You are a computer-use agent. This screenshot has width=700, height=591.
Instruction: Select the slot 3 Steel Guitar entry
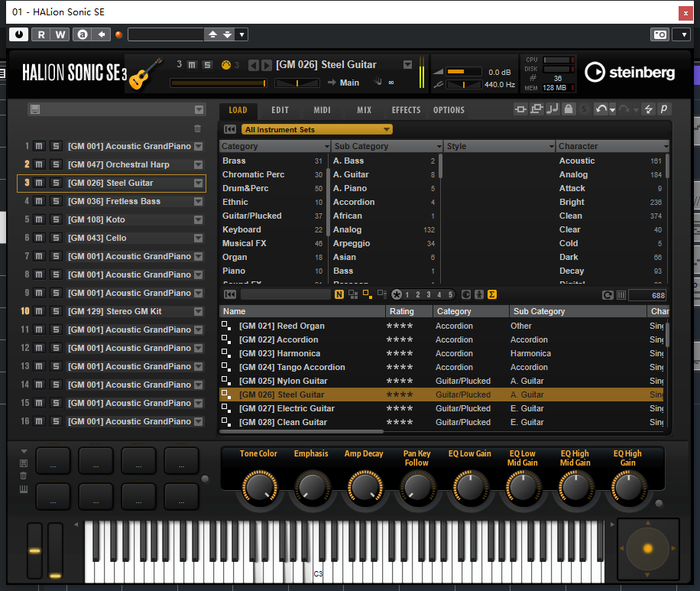111,183
